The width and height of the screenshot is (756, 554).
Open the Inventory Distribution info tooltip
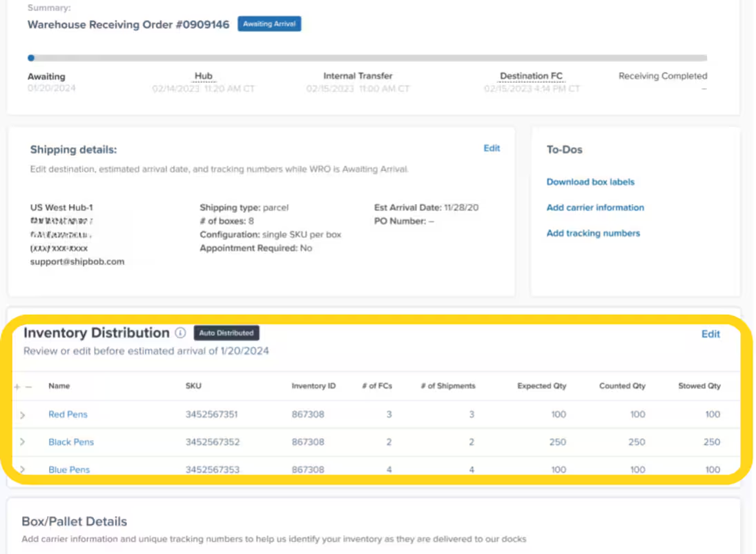(x=180, y=333)
